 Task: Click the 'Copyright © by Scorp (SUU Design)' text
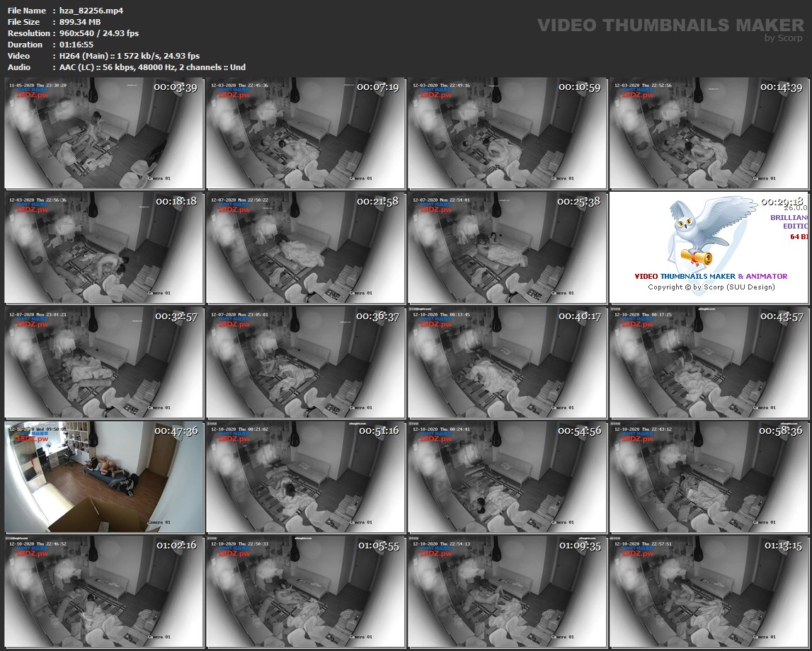(711, 287)
